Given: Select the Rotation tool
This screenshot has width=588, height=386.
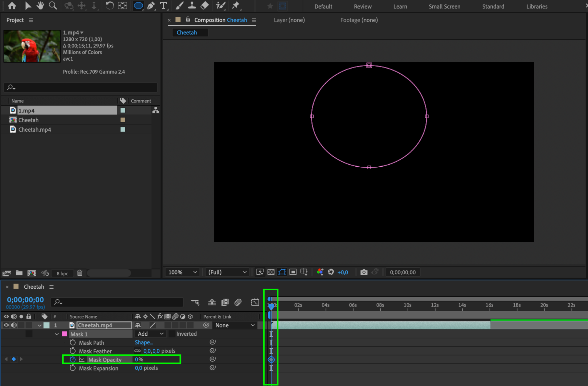Looking at the screenshot, I should [x=110, y=6].
